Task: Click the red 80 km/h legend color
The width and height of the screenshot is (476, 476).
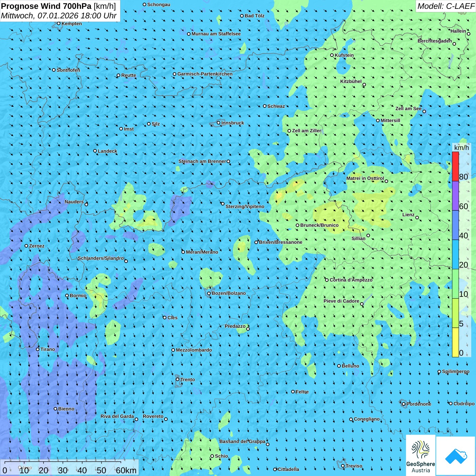Action: click(x=455, y=167)
